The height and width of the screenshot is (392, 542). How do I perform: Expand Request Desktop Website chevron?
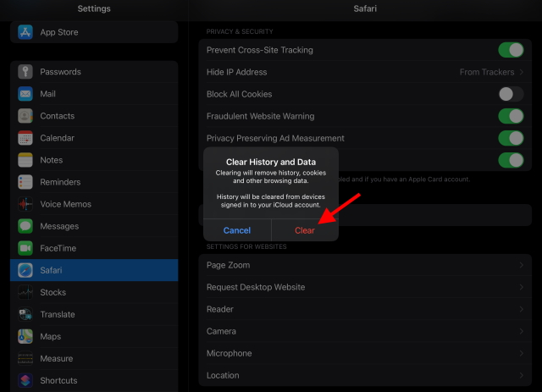coord(522,287)
